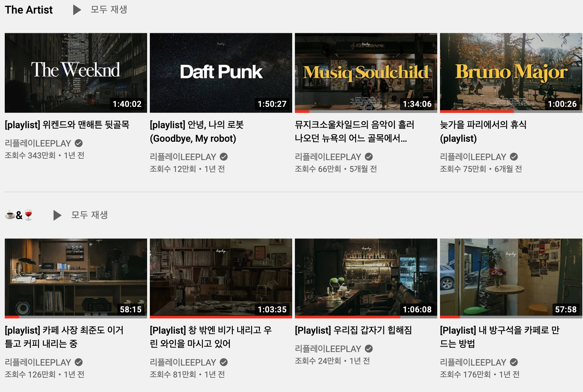Image resolution: width=583 pixels, height=392 pixels.
Task: Click the 1:34:06 duration badge
Action: [x=417, y=104]
